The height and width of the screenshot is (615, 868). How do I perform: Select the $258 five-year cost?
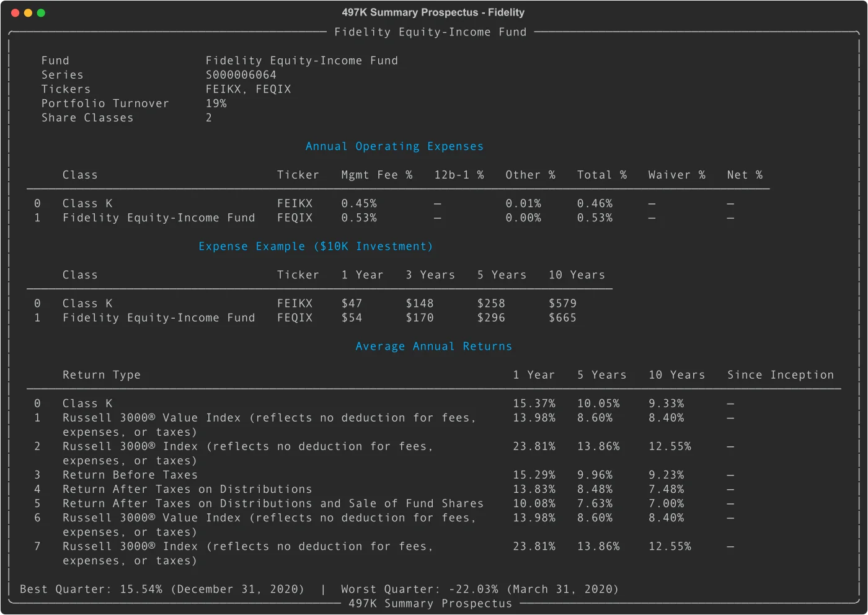pyautogui.click(x=491, y=303)
